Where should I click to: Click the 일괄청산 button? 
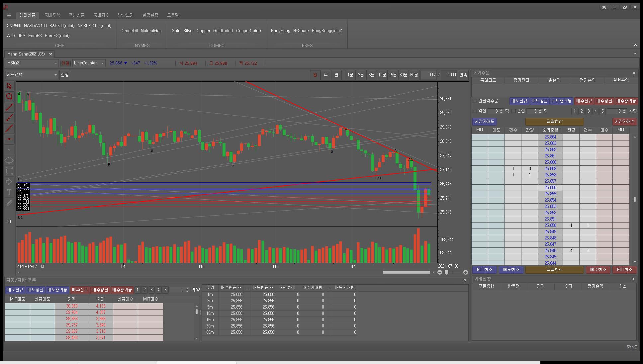pyautogui.click(x=554, y=122)
